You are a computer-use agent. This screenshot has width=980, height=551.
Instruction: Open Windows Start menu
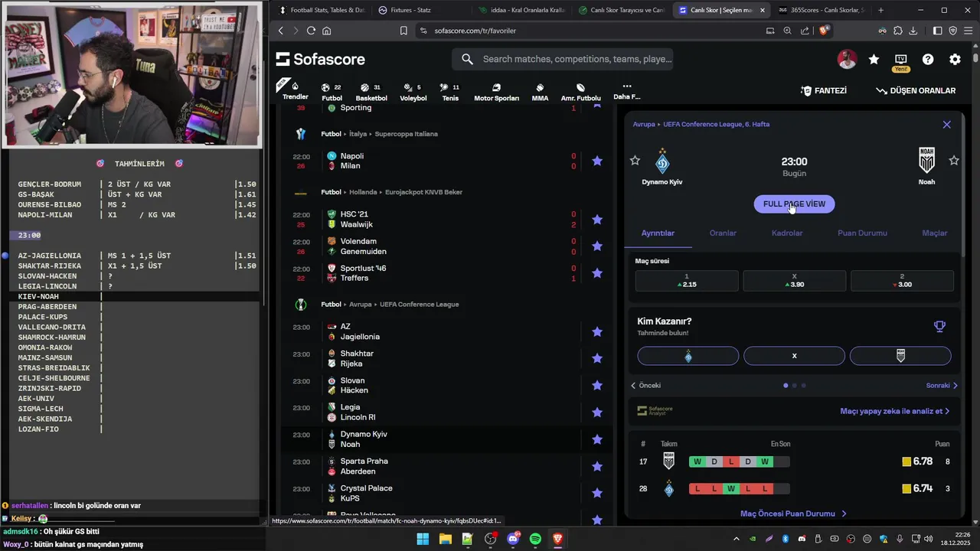point(423,539)
